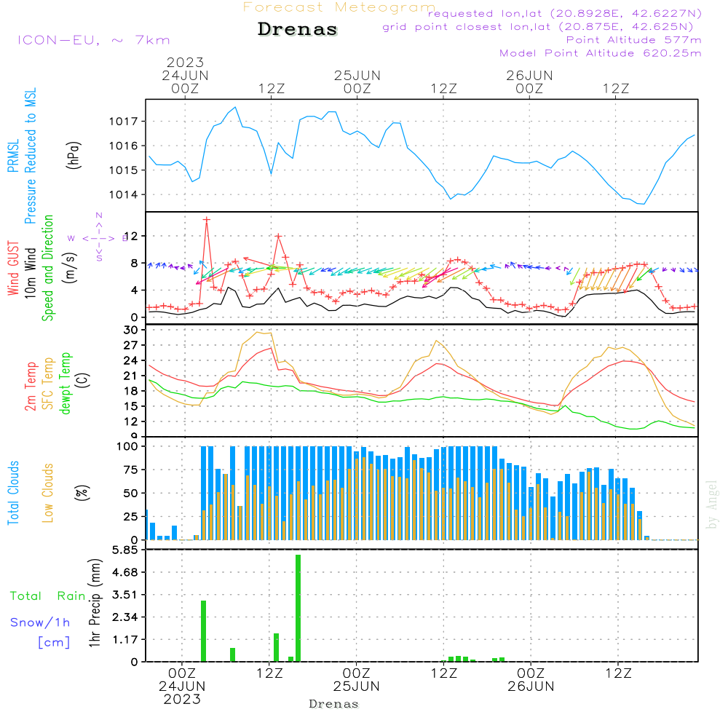
Task: Select the 'Snow/1h' blue label
Action: tap(40, 622)
